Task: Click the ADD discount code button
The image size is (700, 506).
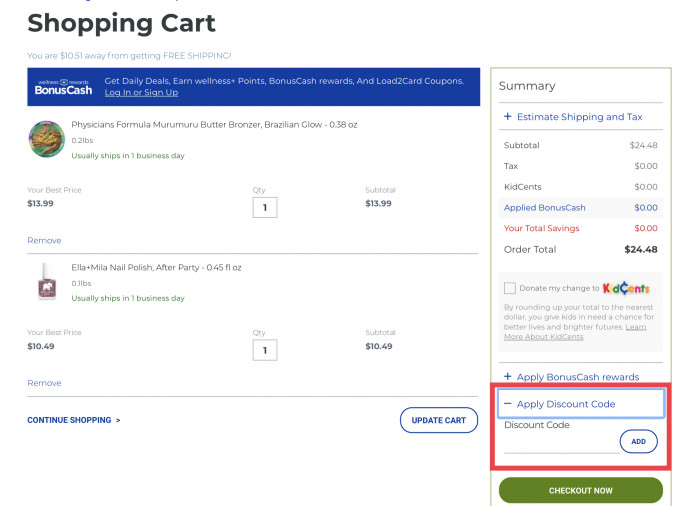Action: [638, 441]
